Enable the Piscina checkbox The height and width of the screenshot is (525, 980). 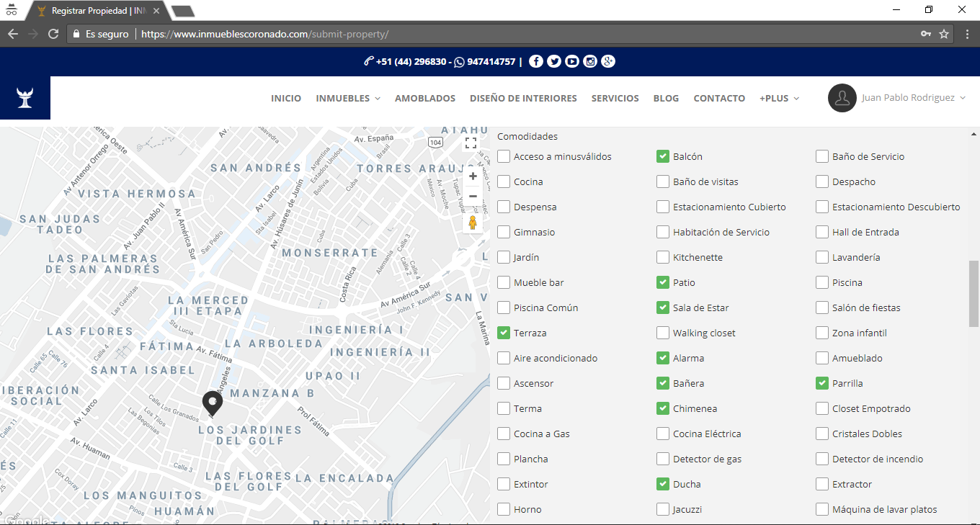(822, 282)
